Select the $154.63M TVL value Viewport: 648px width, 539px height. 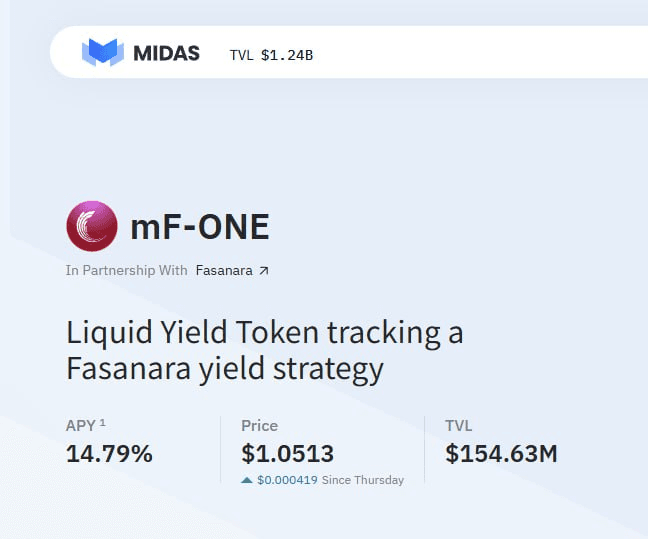[x=501, y=453]
